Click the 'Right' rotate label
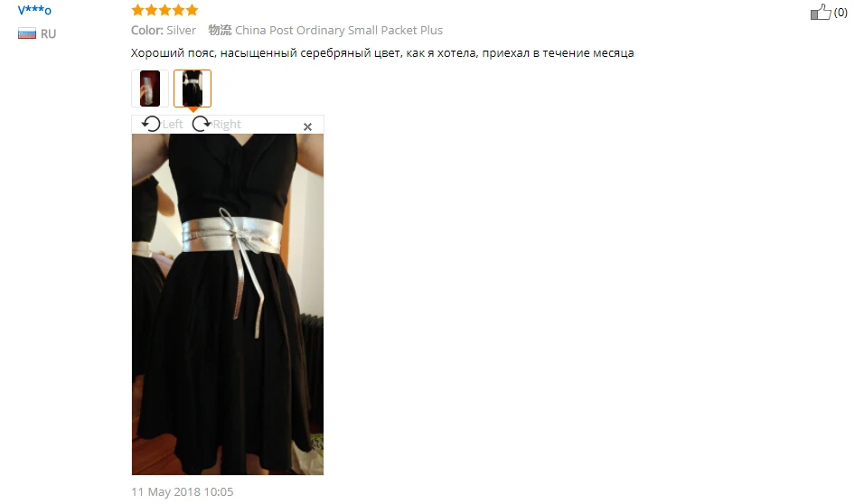Screen dimensions: 864x504 [x=227, y=124]
